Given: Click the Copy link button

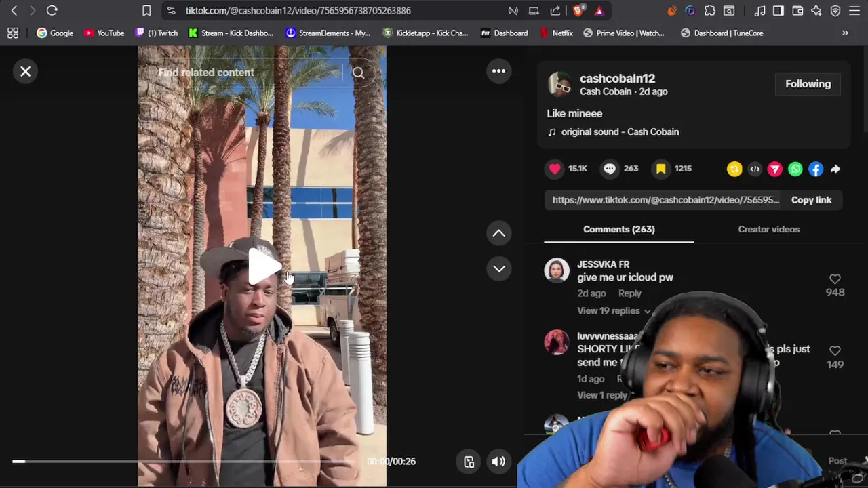Looking at the screenshot, I should (811, 200).
